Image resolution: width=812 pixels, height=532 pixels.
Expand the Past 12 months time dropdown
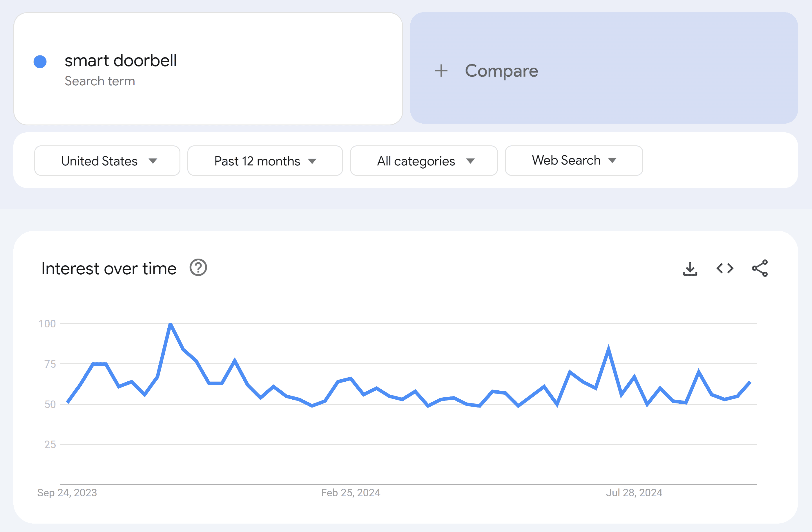(x=265, y=160)
